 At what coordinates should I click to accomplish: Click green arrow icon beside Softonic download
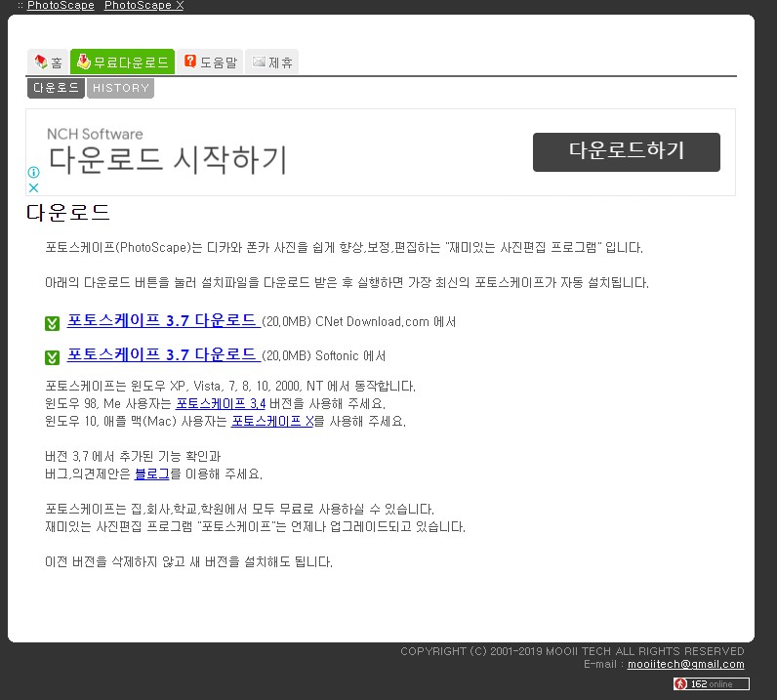pos(52,357)
